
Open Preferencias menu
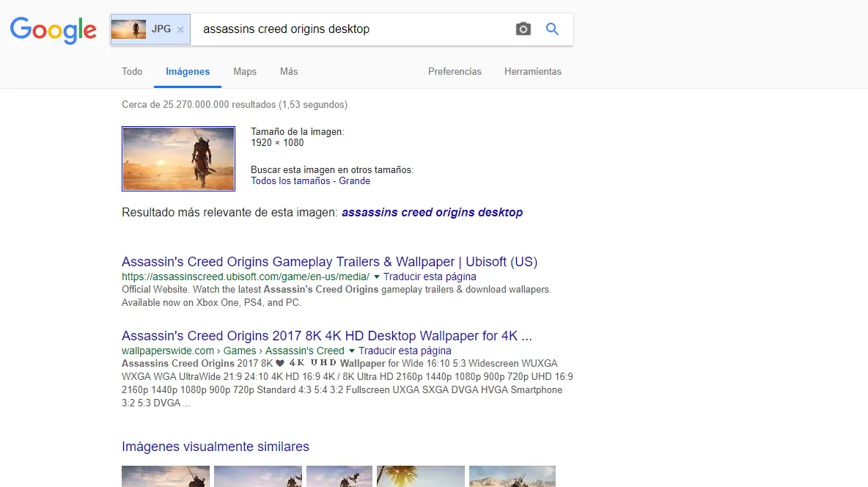(x=455, y=71)
